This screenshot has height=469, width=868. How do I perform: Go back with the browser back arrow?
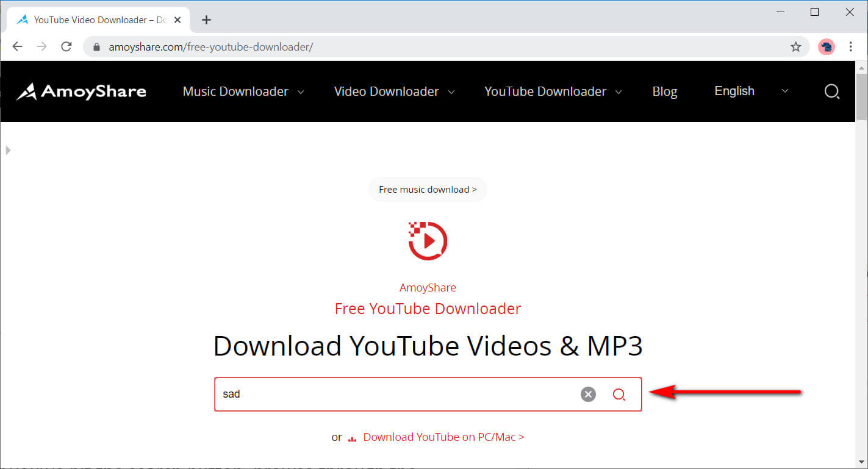17,47
